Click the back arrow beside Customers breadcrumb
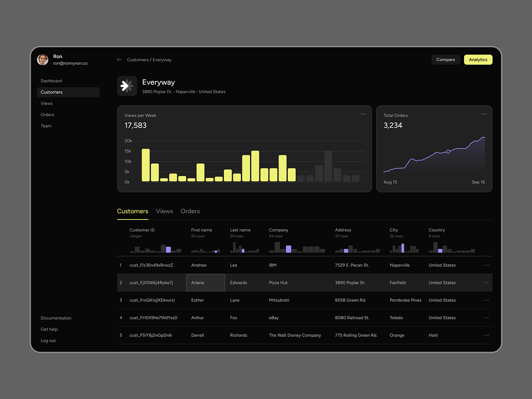The width and height of the screenshot is (532, 399). (x=119, y=60)
